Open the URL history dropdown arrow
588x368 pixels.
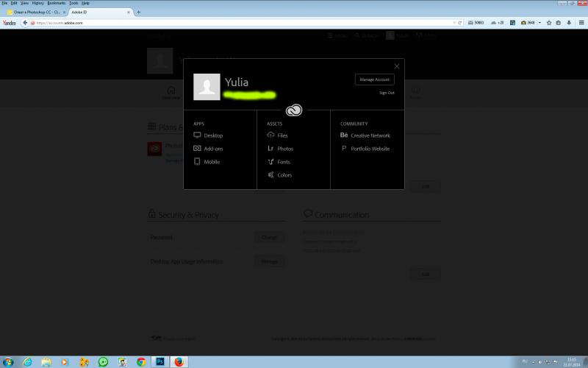[454, 23]
